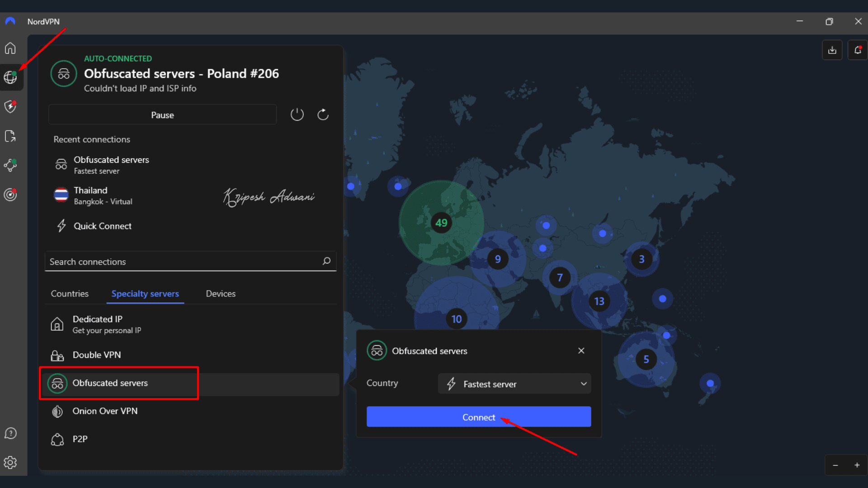Open the file sharing sidebar icon
The width and height of the screenshot is (868, 488).
click(10, 136)
